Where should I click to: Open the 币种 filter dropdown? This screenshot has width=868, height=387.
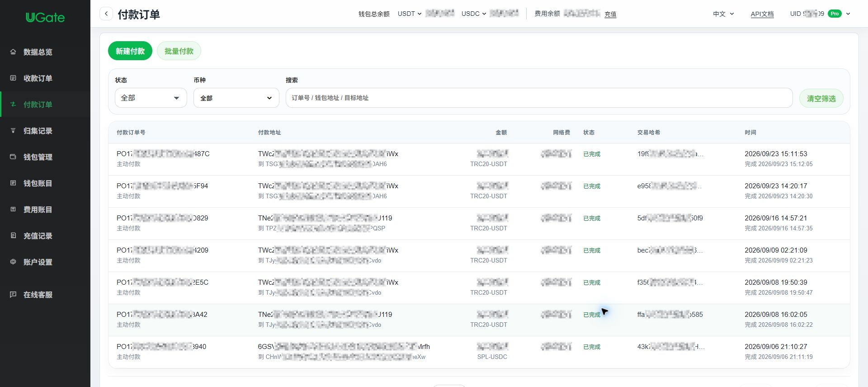point(236,98)
